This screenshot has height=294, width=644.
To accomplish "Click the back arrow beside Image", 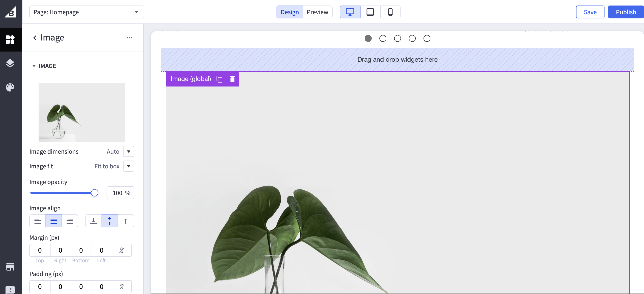I will [35, 37].
